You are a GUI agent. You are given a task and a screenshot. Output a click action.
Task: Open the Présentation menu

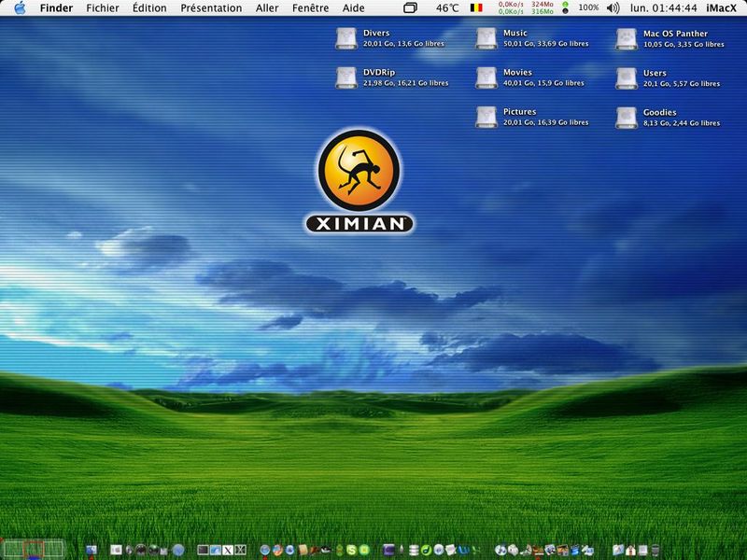point(211,8)
